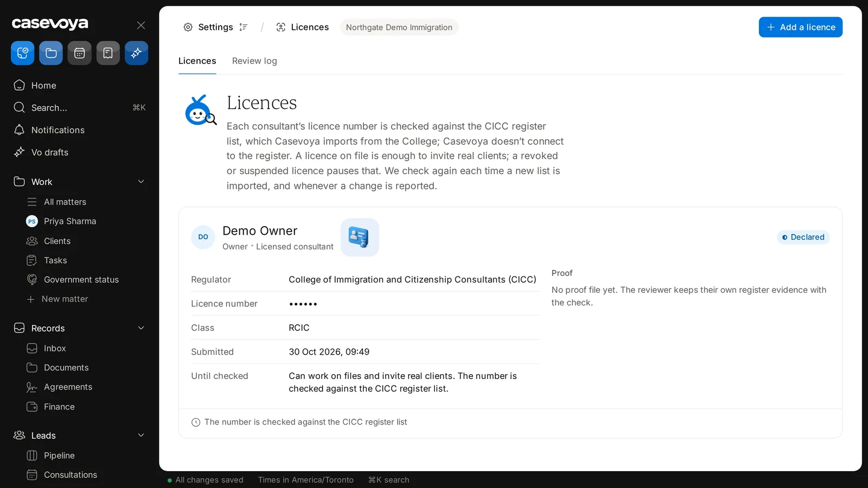
Task: Click the sort icon beside Settings
Action: click(x=244, y=27)
